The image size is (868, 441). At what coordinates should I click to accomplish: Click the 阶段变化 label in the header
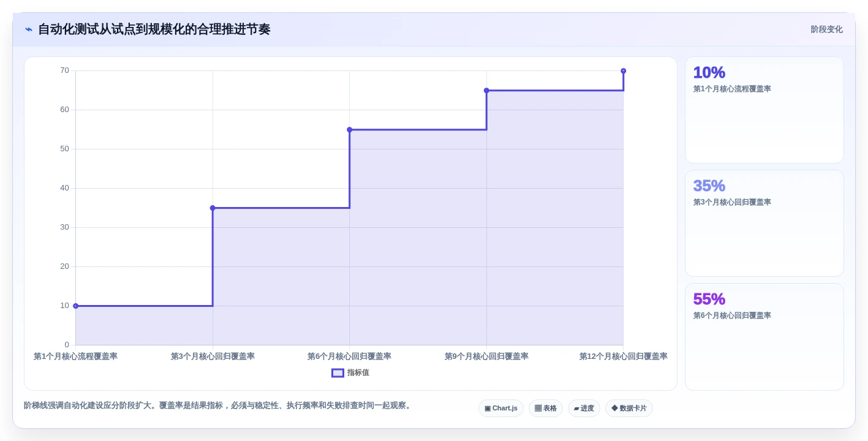click(x=826, y=29)
